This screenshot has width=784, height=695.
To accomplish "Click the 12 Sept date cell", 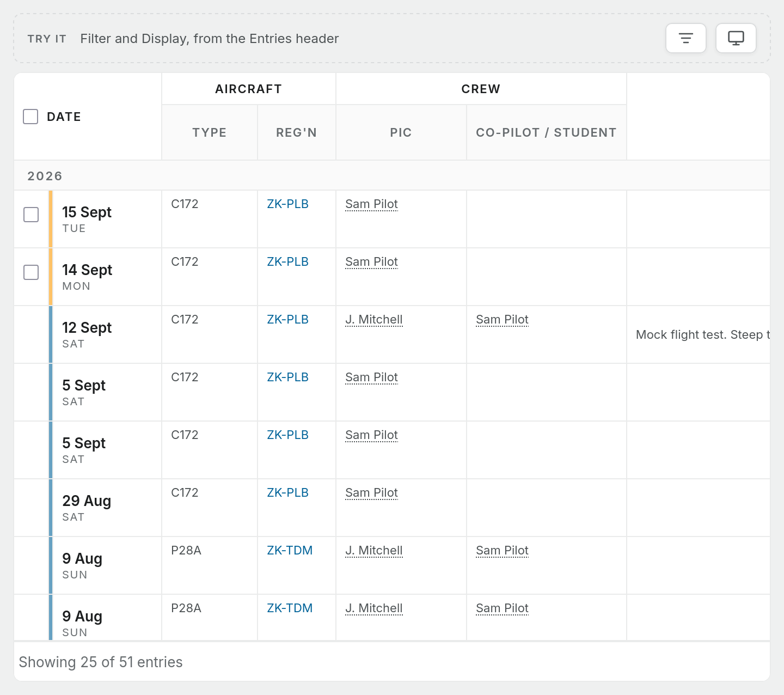I will coord(107,334).
